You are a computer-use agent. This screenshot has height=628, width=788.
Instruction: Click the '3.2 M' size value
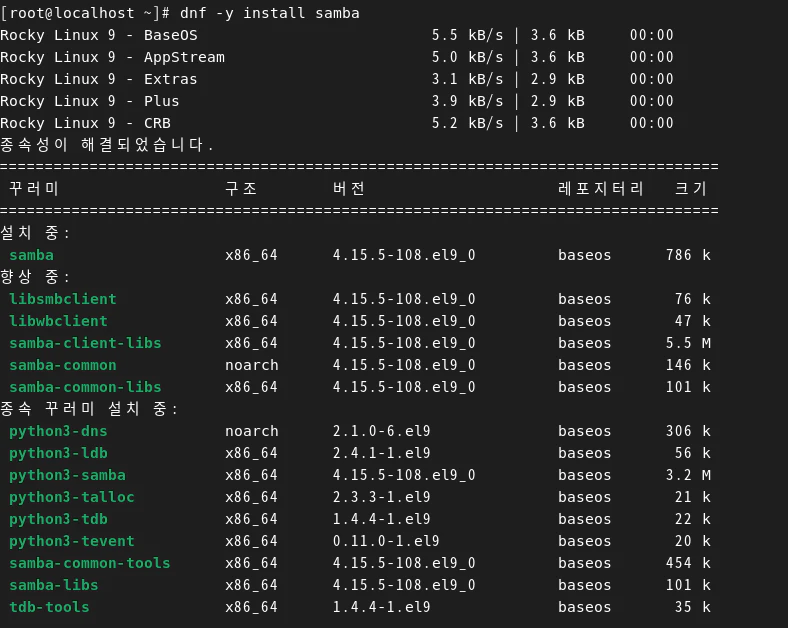click(688, 476)
